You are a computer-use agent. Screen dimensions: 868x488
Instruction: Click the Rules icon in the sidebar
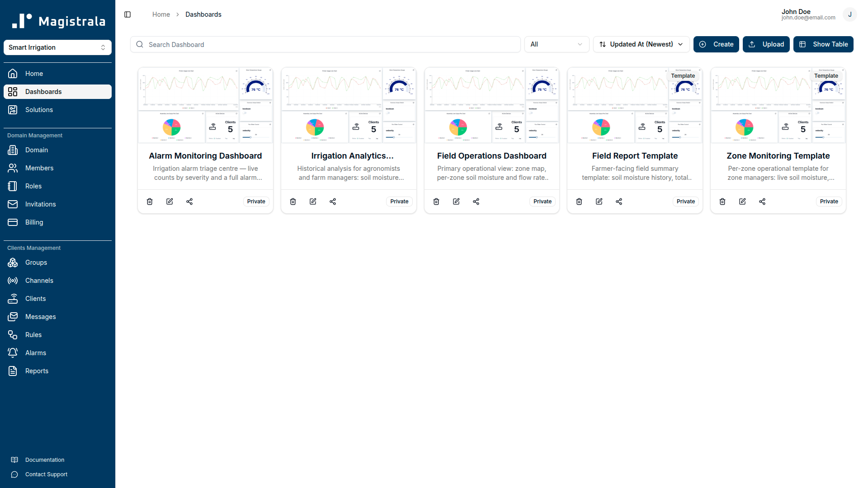[12, 334]
